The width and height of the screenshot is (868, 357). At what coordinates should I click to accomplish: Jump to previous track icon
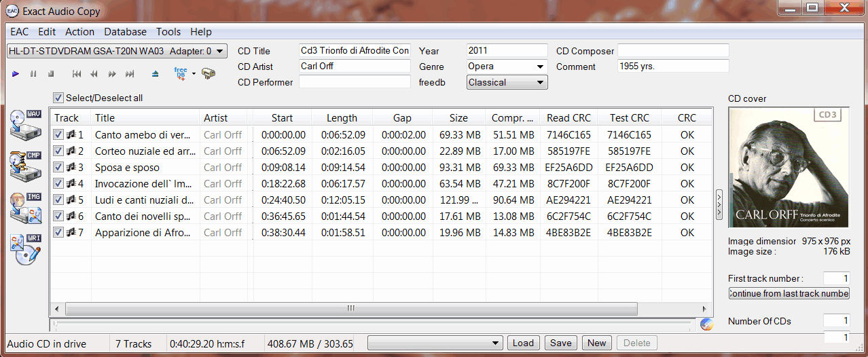click(x=77, y=73)
